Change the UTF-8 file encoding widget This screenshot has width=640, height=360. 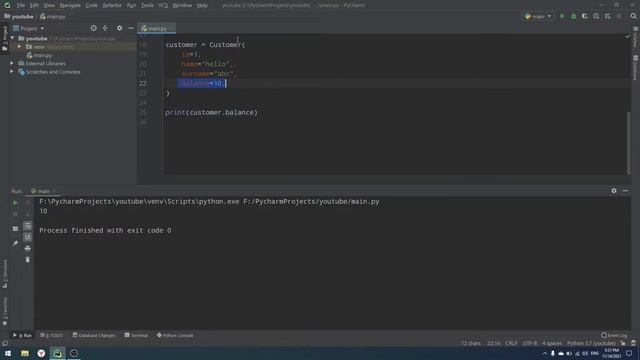[x=529, y=343]
